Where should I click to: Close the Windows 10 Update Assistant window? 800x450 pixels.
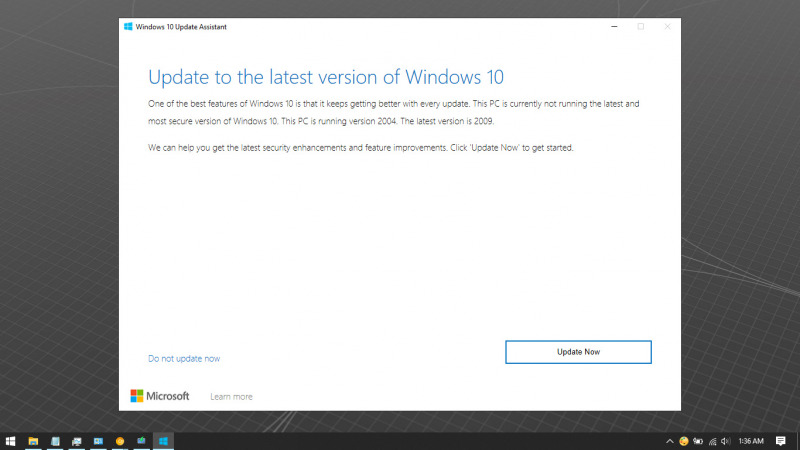tap(667, 27)
